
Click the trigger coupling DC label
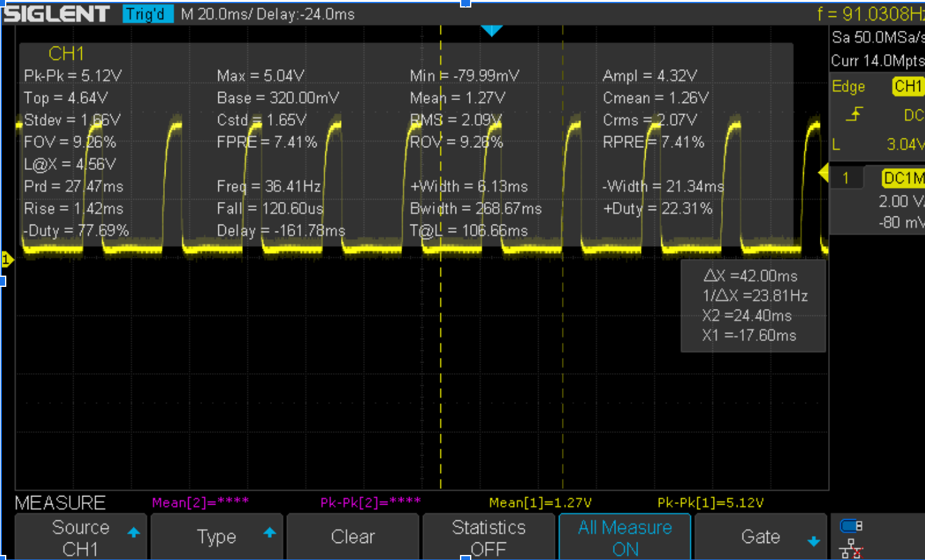click(x=914, y=115)
